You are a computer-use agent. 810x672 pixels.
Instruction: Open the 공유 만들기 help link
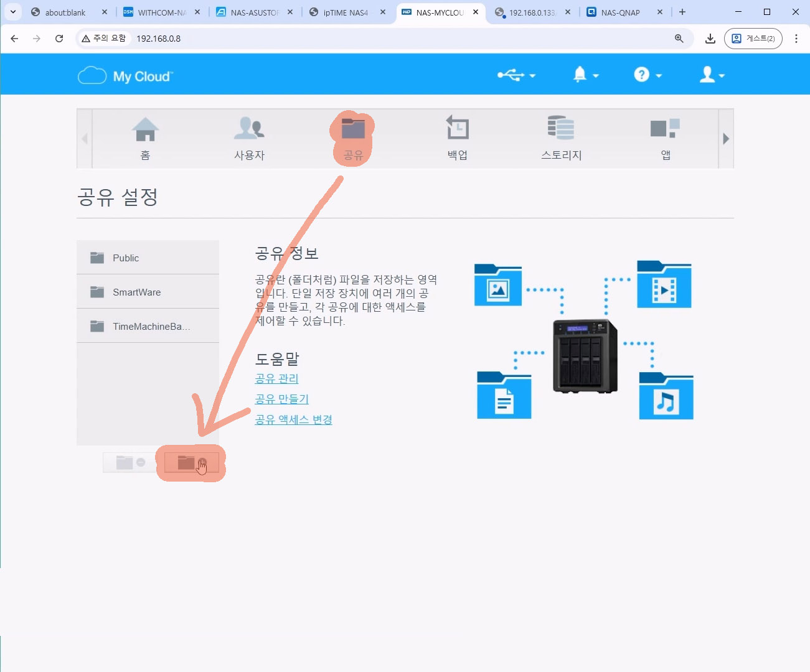[281, 399]
